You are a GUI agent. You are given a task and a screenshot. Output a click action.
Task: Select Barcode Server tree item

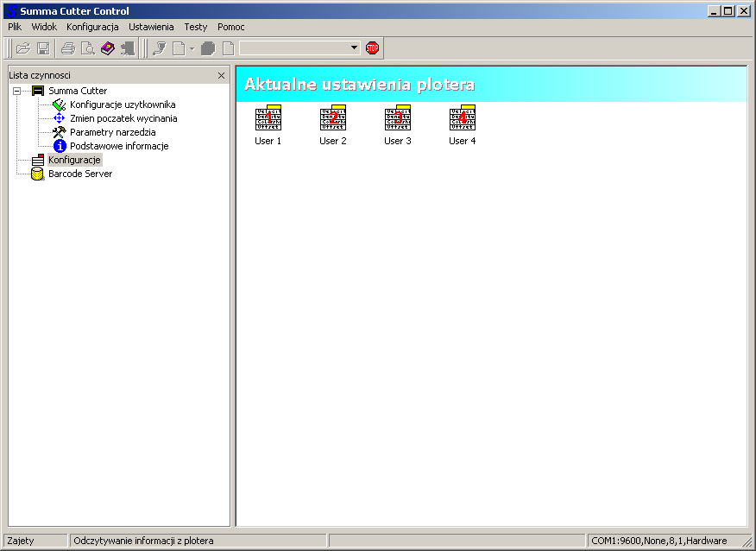tap(80, 174)
